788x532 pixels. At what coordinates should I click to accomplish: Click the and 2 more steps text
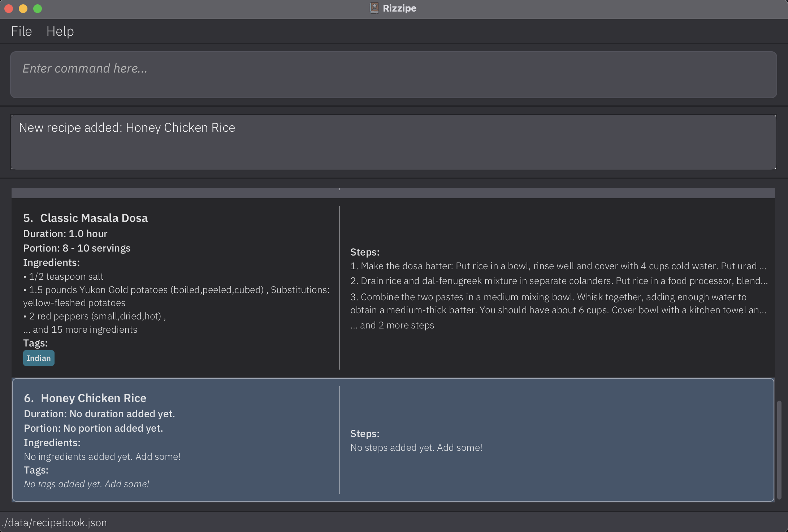(392, 325)
